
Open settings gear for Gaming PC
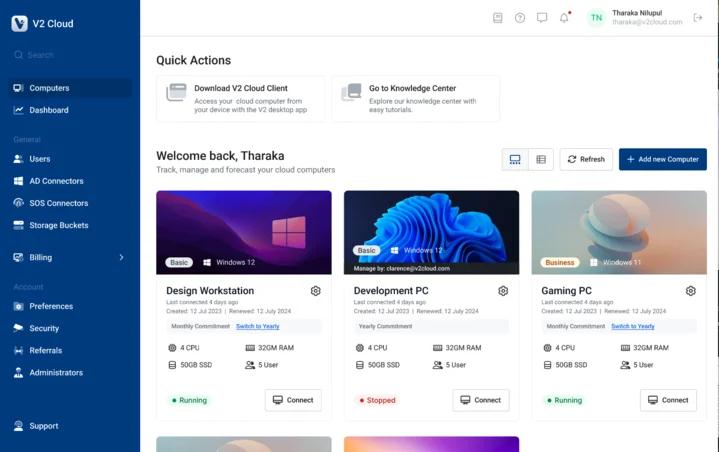(690, 291)
